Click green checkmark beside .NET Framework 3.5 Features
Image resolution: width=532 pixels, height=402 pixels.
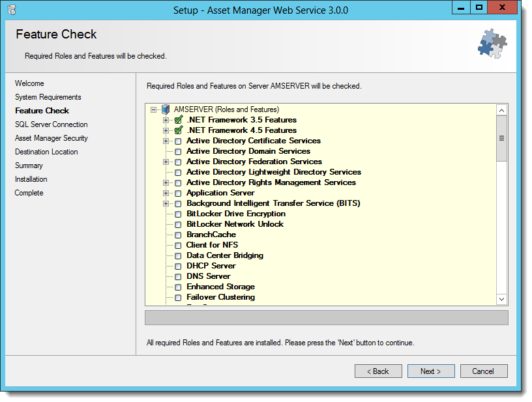pyautogui.click(x=179, y=120)
